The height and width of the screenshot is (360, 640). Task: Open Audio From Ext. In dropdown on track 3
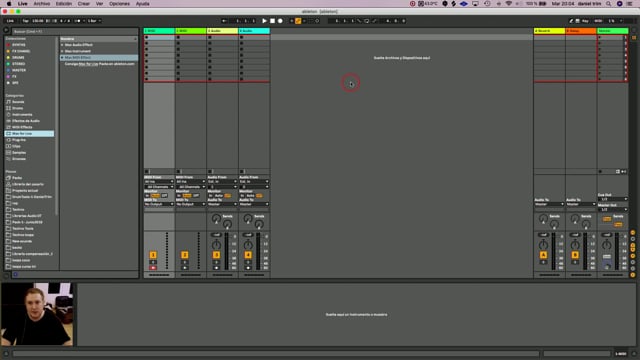coord(222,182)
